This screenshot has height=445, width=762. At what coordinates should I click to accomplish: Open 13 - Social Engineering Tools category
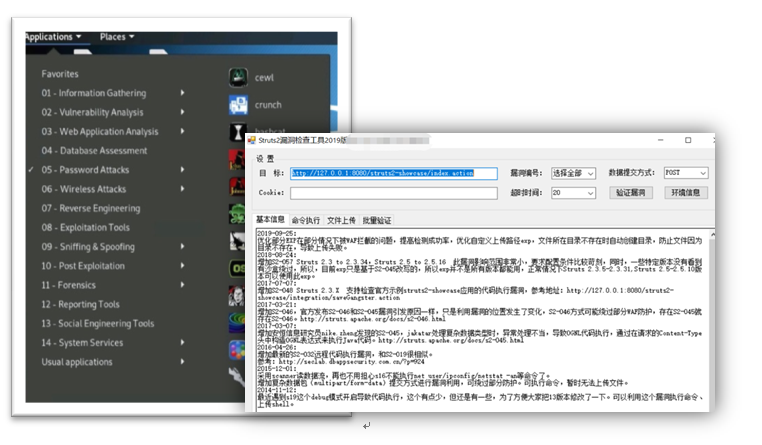(98, 324)
